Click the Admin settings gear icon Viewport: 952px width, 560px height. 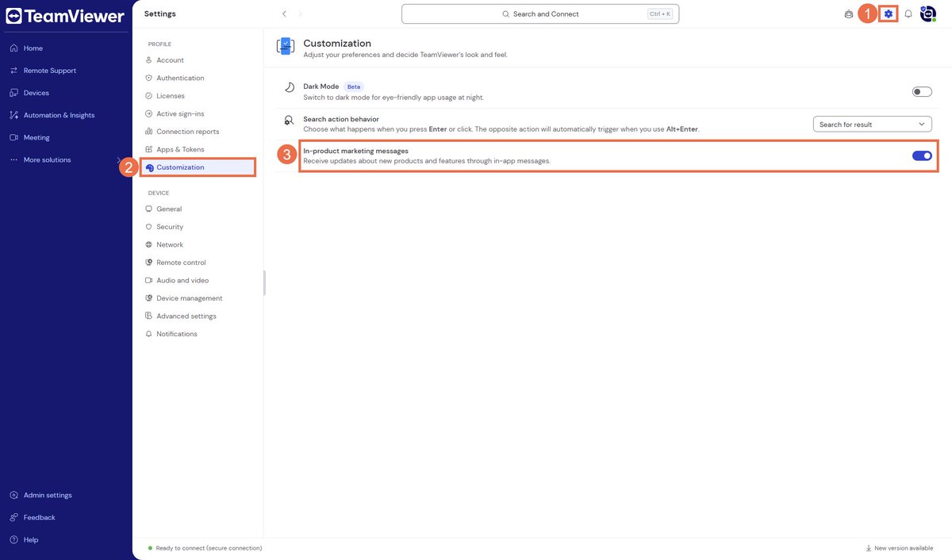(14, 495)
